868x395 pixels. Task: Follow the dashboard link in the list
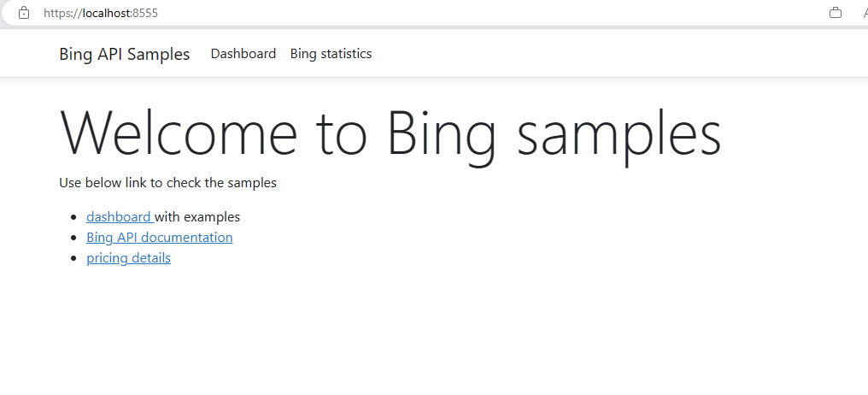[120, 216]
